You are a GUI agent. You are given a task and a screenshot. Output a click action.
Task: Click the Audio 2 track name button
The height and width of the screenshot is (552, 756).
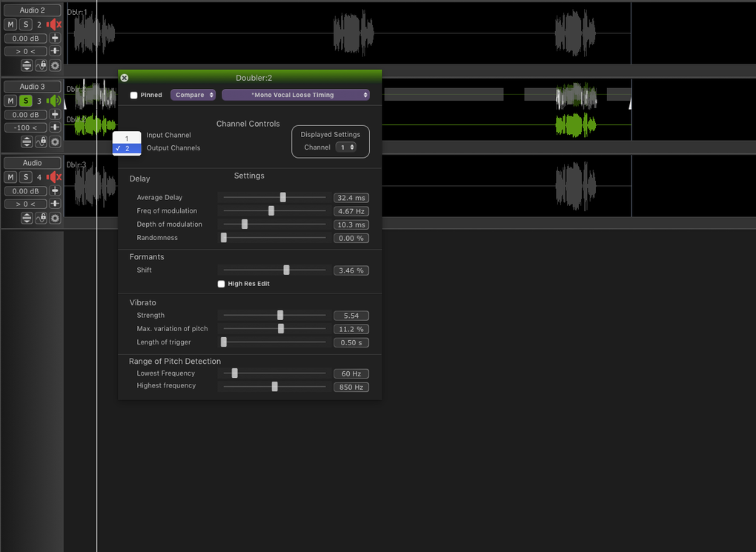tap(33, 10)
